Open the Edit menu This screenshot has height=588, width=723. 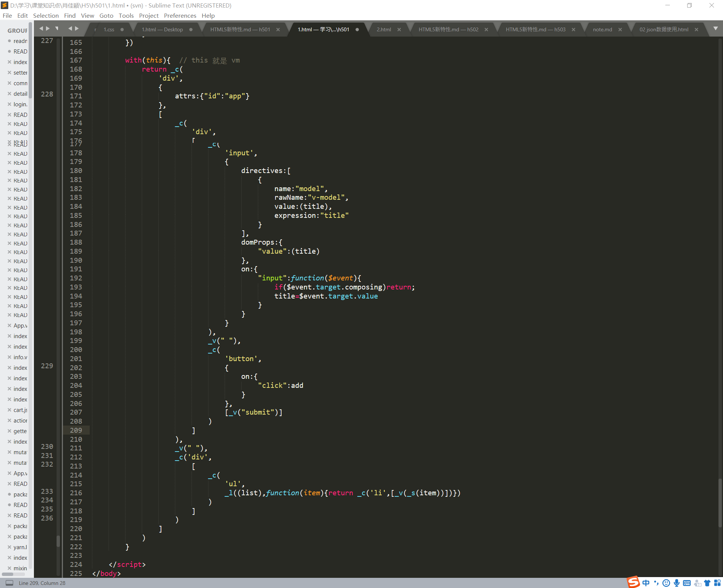click(x=23, y=15)
